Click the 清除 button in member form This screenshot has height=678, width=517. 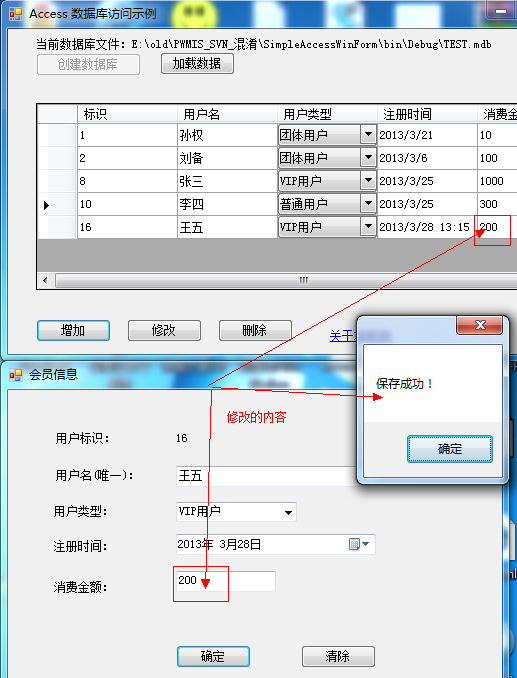338,656
